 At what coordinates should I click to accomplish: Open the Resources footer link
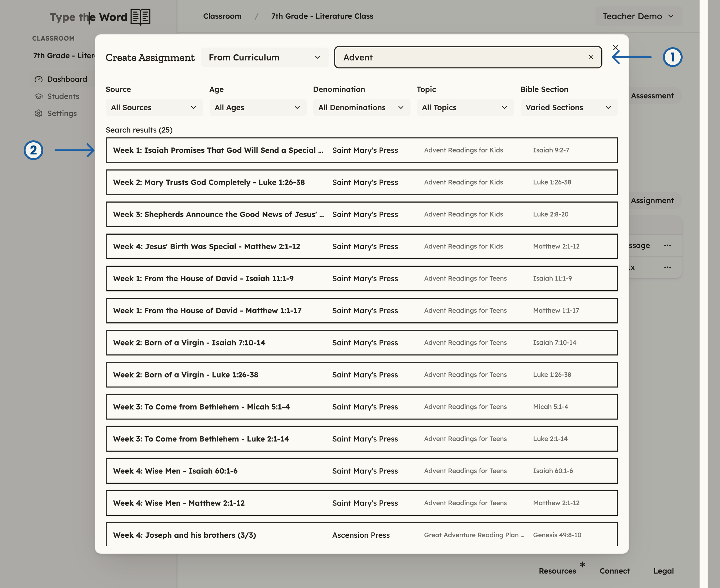pos(557,571)
